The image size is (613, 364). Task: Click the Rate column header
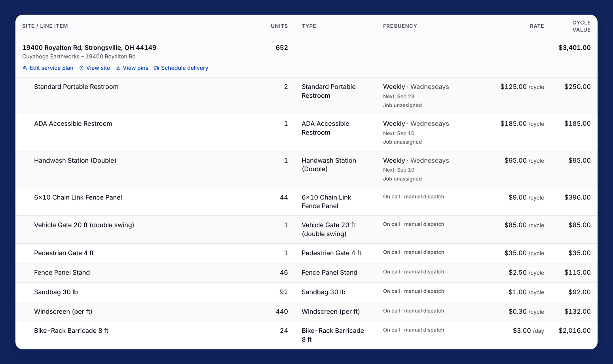[537, 26]
